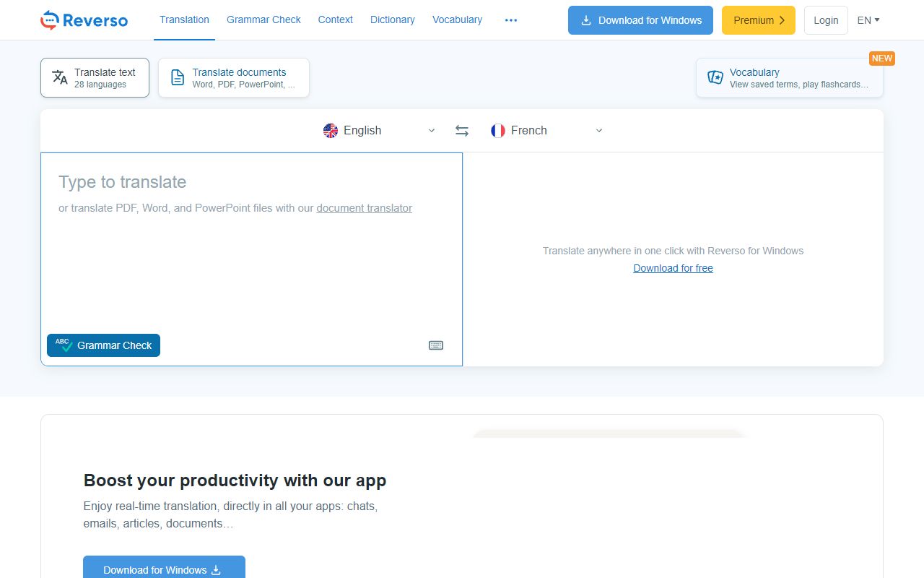Click the Reverso logo icon

(49, 20)
